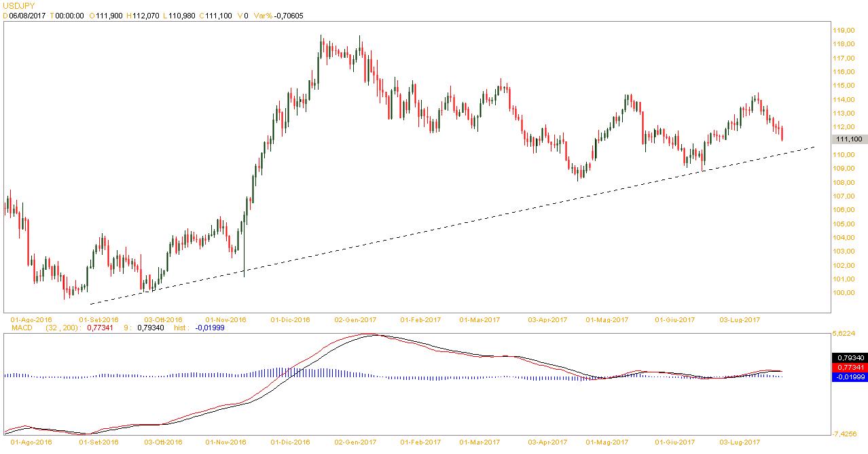Viewport: 868px width, 454px height.
Task: Click the black 0,79340 signal value tag
Action: [849, 357]
